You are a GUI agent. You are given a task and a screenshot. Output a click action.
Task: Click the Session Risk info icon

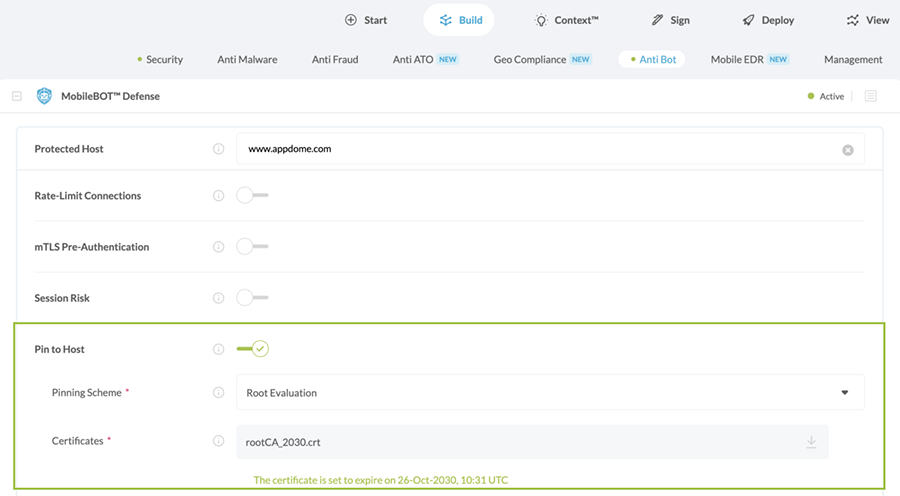(218, 298)
